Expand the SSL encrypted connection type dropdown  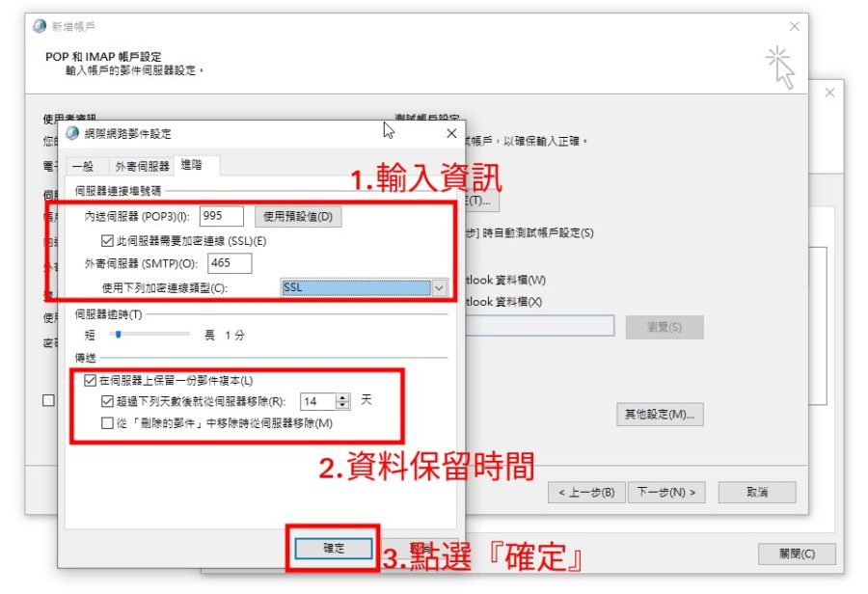click(x=439, y=288)
